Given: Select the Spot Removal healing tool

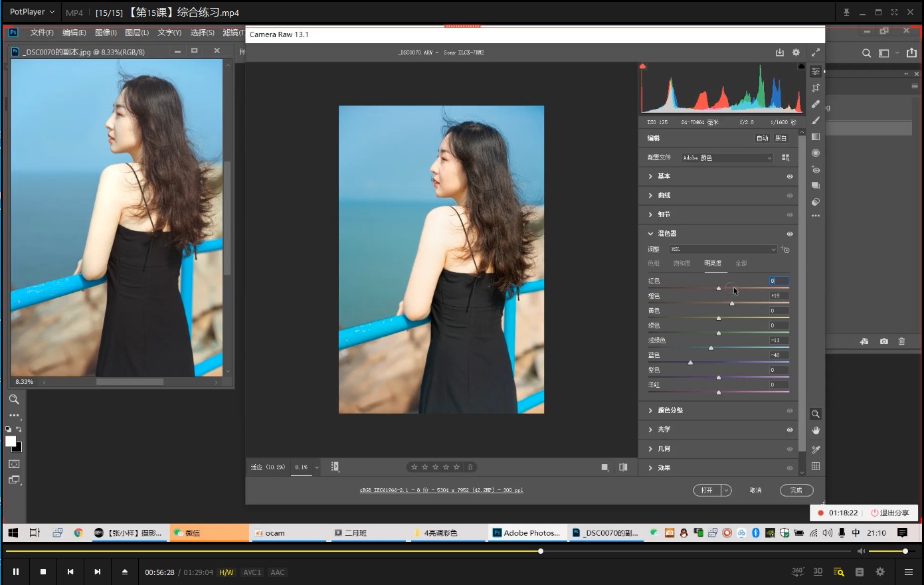Looking at the screenshot, I should pos(816,104).
